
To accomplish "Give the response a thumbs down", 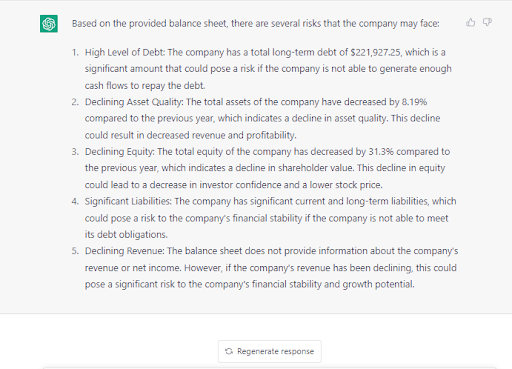I will [487, 22].
